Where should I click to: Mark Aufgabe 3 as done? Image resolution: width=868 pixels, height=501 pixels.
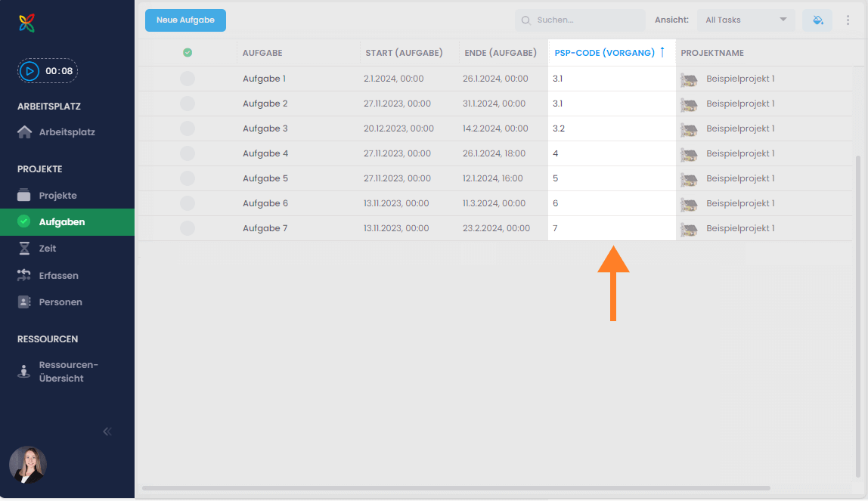click(x=188, y=128)
